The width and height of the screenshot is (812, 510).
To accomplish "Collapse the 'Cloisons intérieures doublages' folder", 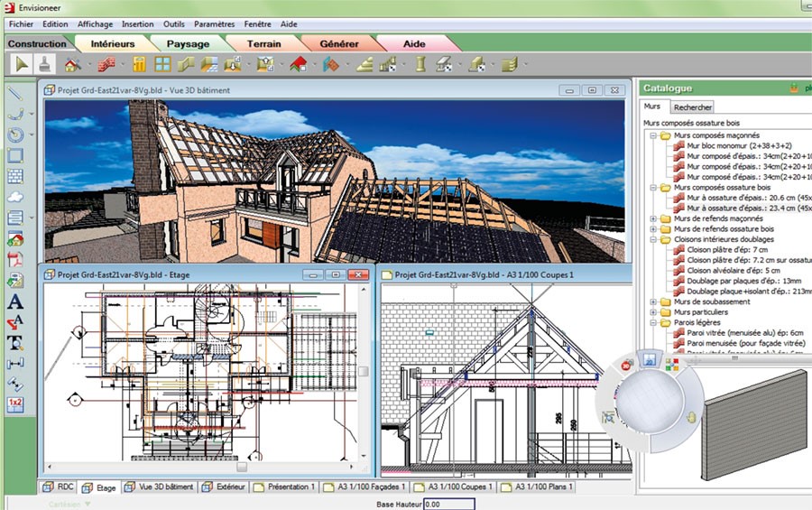I will pos(653,239).
